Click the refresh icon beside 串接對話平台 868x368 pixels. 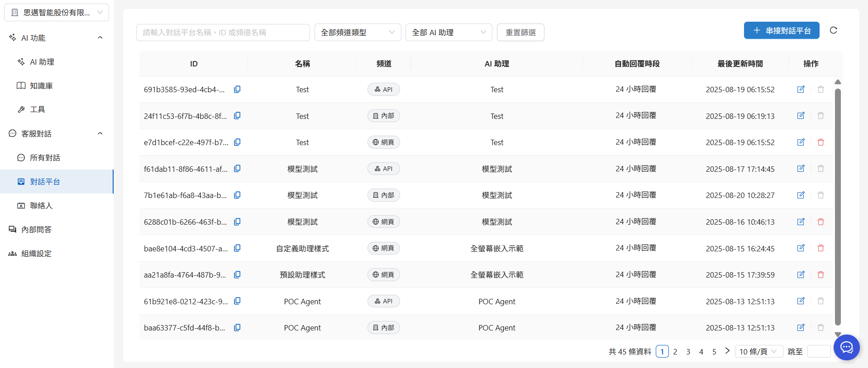pos(833,30)
